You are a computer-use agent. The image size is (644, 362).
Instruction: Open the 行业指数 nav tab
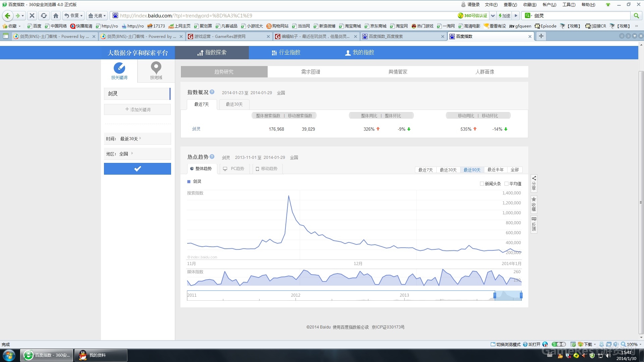pyautogui.click(x=286, y=53)
